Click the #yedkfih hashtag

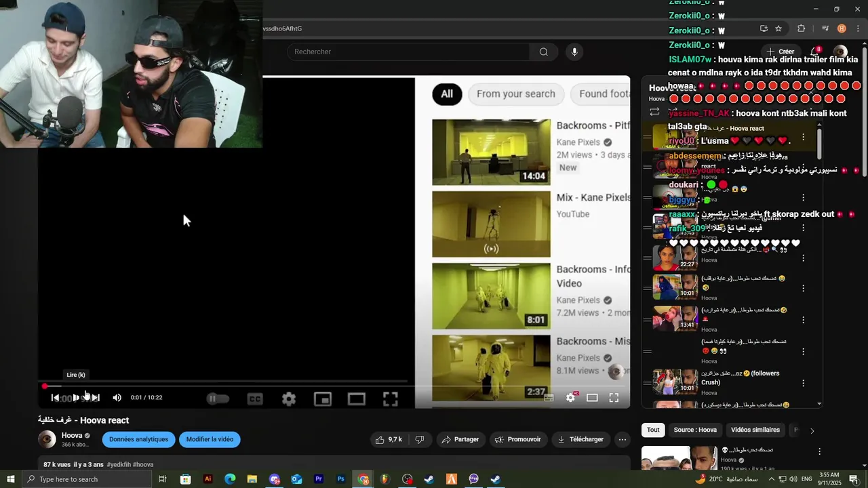click(x=119, y=465)
